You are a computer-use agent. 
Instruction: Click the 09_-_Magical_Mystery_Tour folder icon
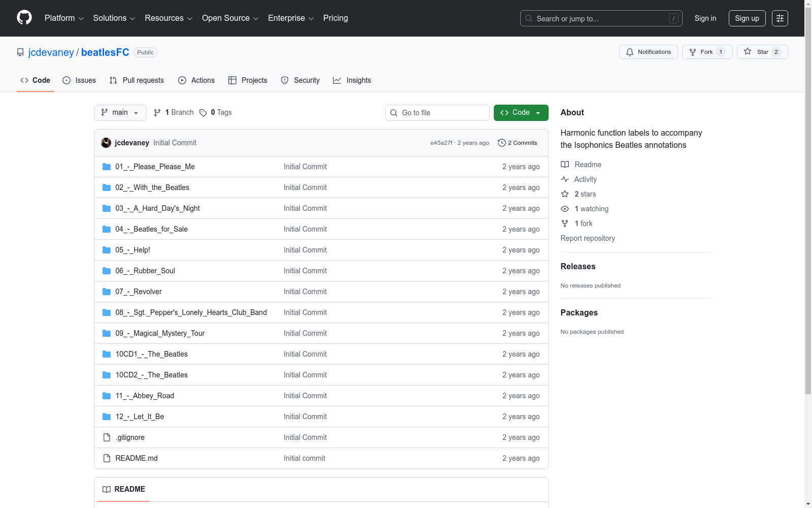tap(107, 333)
